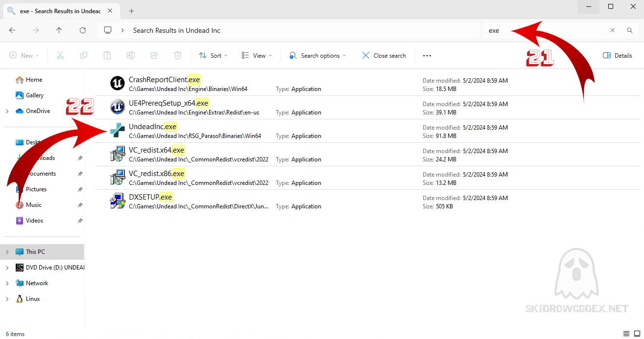Screen dimensions: 644x339
Task: Click the UE4PrereqSetup_x64.exe Unreal icon
Action: click(x=118, y=107)
